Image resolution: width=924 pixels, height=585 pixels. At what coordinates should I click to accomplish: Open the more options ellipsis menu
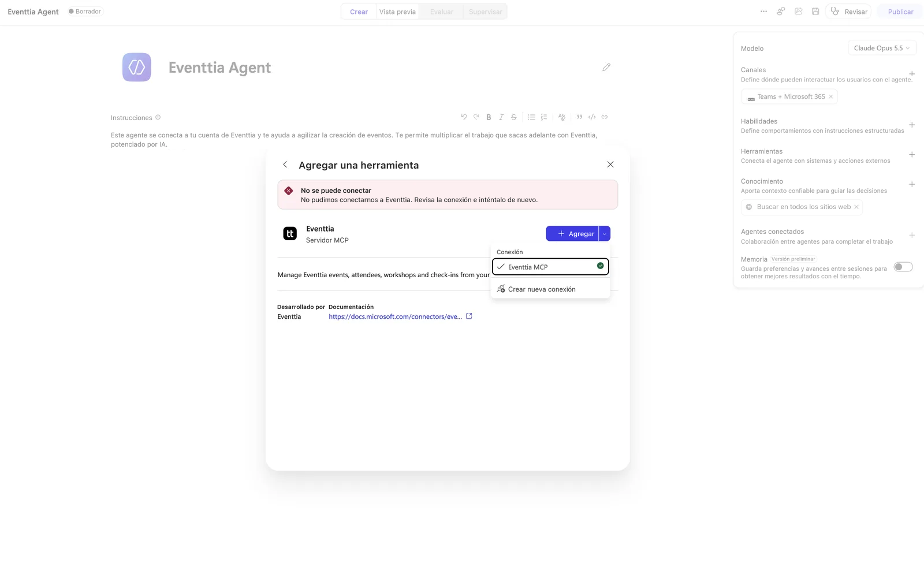point(764,12)
